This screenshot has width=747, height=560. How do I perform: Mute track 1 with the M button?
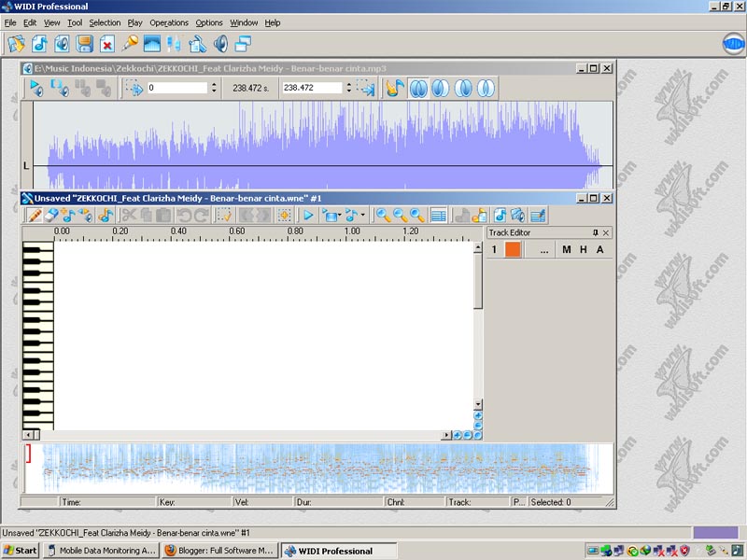[x=567, y=249]
